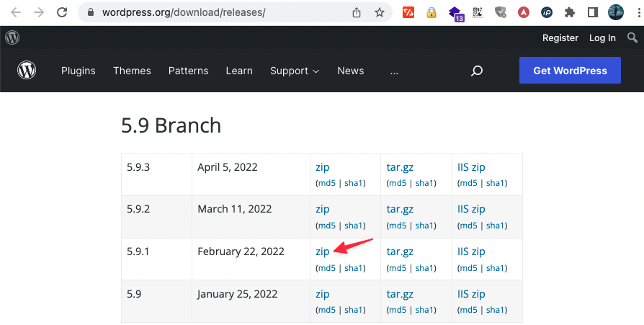This screenshot has width=644, height=325.
Task: Open the dark blue IP extension icon
Action: coord(547,13)
